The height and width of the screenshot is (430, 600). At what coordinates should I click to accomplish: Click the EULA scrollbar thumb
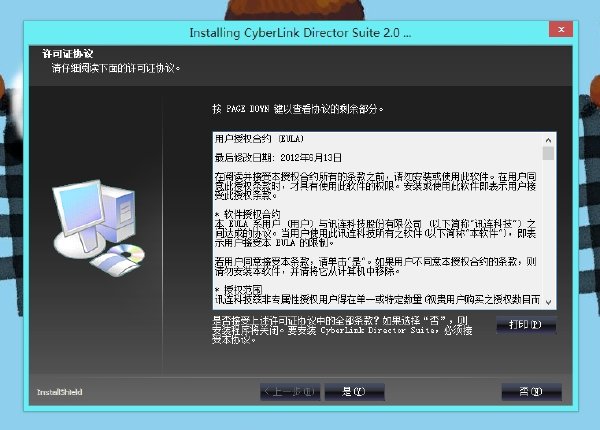pos(548,153)
